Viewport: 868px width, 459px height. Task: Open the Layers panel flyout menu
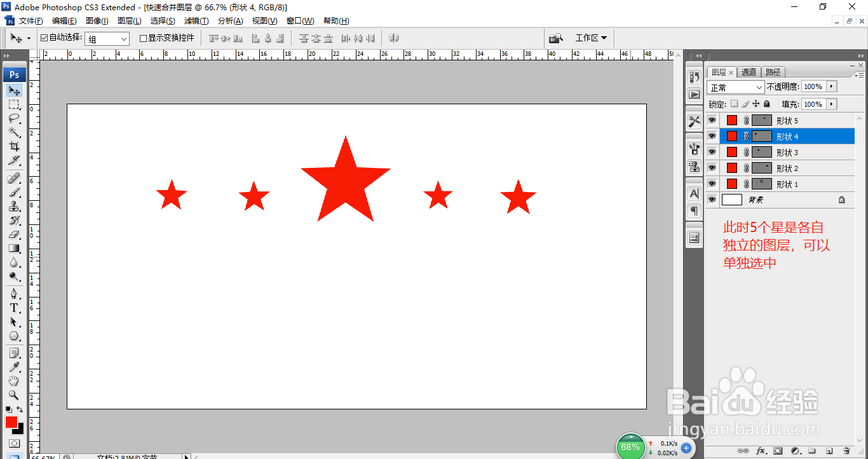coord(858,76)
